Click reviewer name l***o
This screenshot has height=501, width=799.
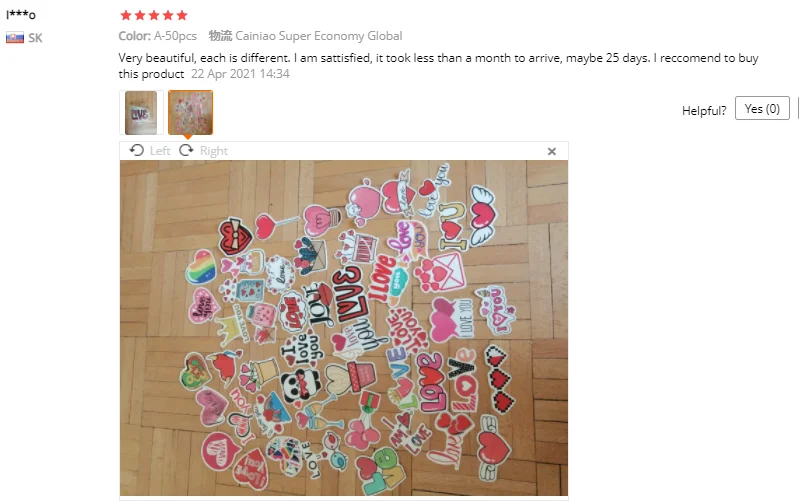(21, 15)
